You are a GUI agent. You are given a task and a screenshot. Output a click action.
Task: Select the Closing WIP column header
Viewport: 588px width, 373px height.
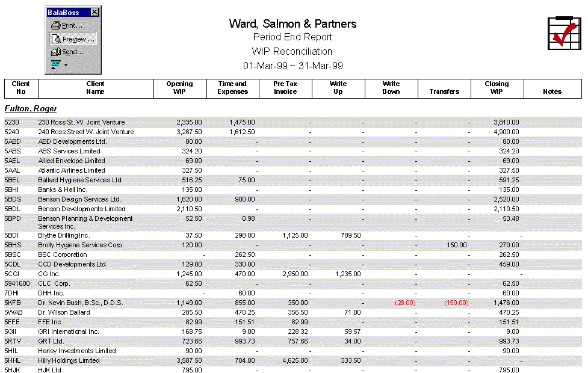(x=497, y=88)
